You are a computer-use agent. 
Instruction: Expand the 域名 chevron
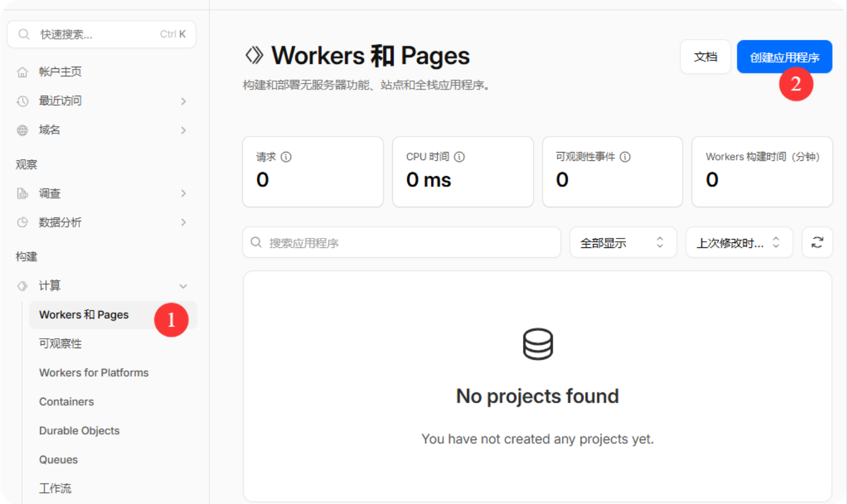[184, 131]
